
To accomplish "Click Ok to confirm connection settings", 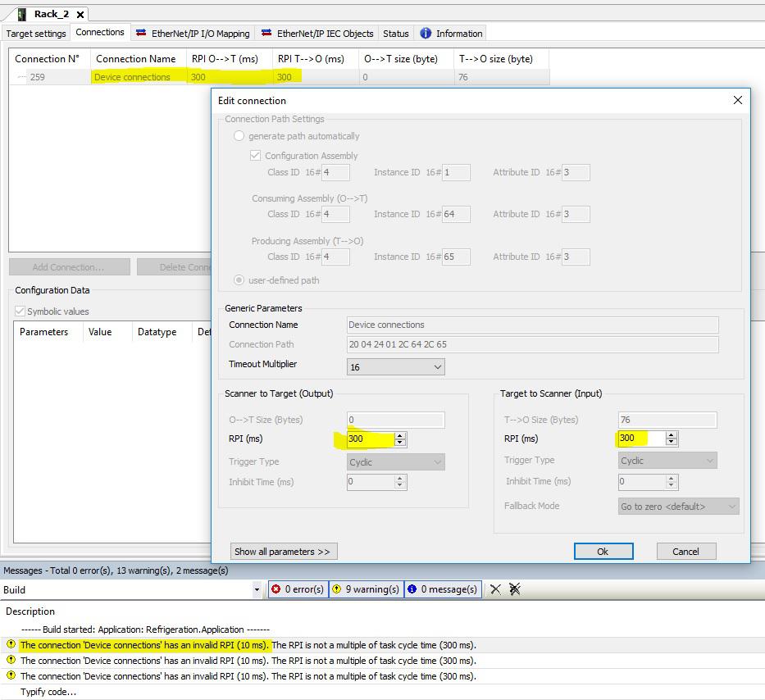I will click(x=603, y=552).
